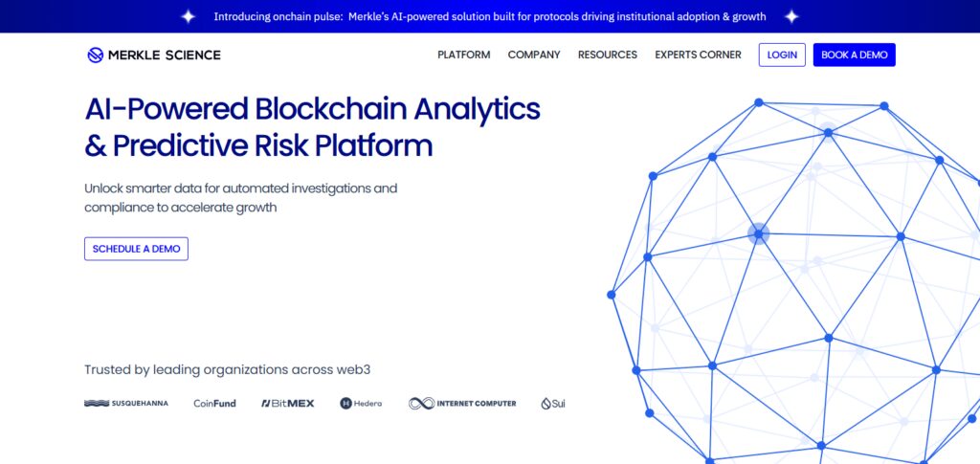
Task: Click the Sui droplet logo
Action: pyautogui.click(x=546, y=404)
